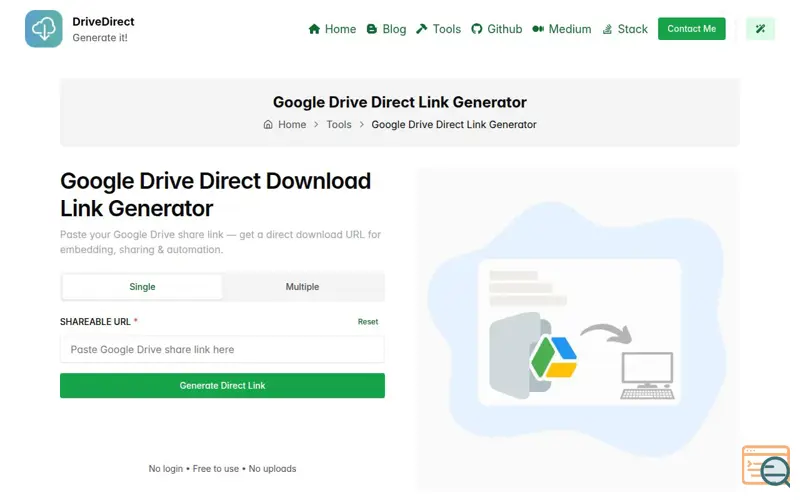The image size is (800, 500).
Task: Click the house icon beside Home in navbar
Action: pyautogui.click(x=314, y=29)
